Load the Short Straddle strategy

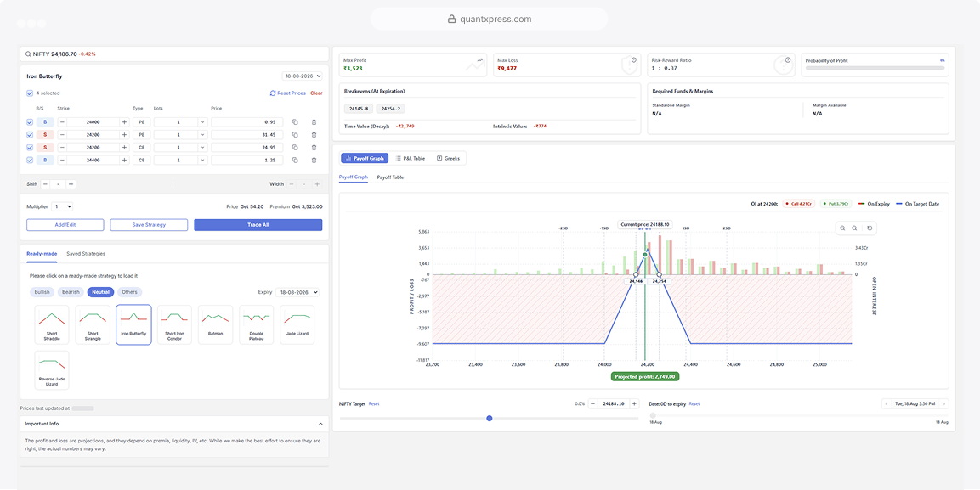(x=52, y=324)
